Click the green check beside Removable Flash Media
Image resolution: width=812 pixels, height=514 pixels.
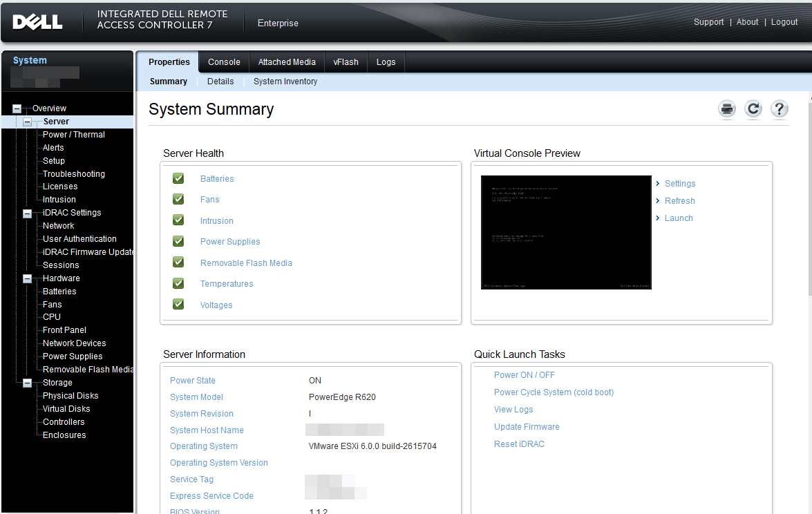(x=178, y=263)
